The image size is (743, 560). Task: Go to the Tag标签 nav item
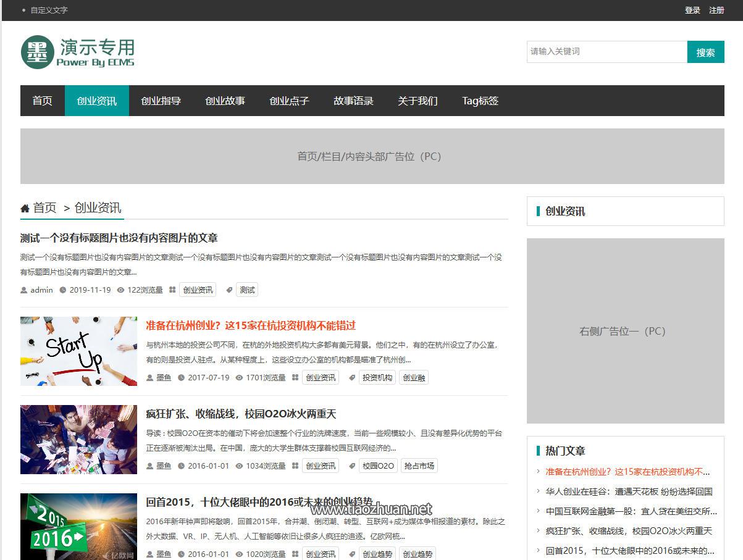click(x=480, y=101)
